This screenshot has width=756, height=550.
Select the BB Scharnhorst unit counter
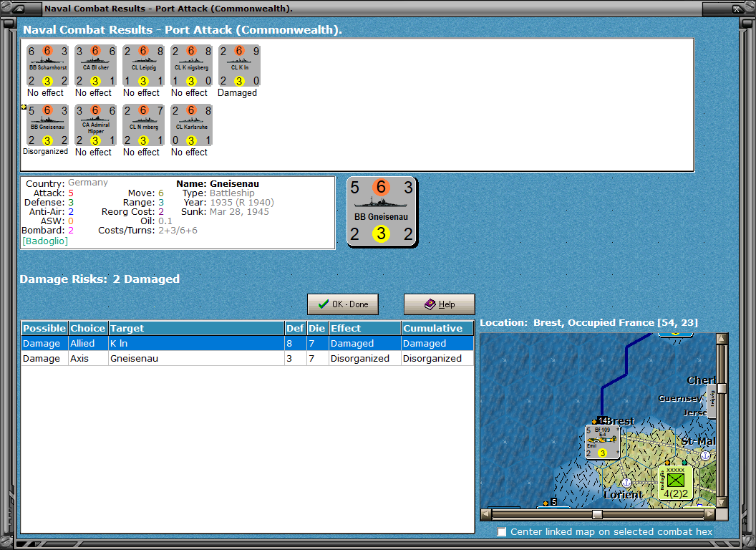pyautogui.click(x=47, y=66)
